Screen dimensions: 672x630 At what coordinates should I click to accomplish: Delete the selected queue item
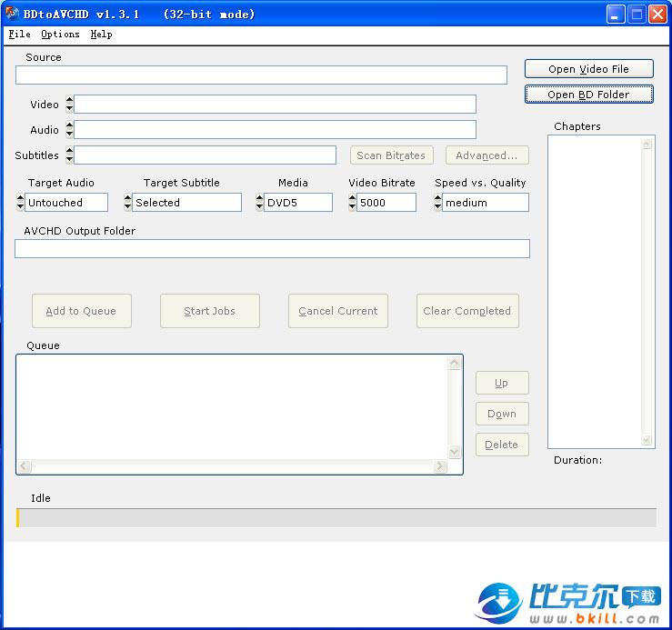pyautogui.click(x=502, y=445)
